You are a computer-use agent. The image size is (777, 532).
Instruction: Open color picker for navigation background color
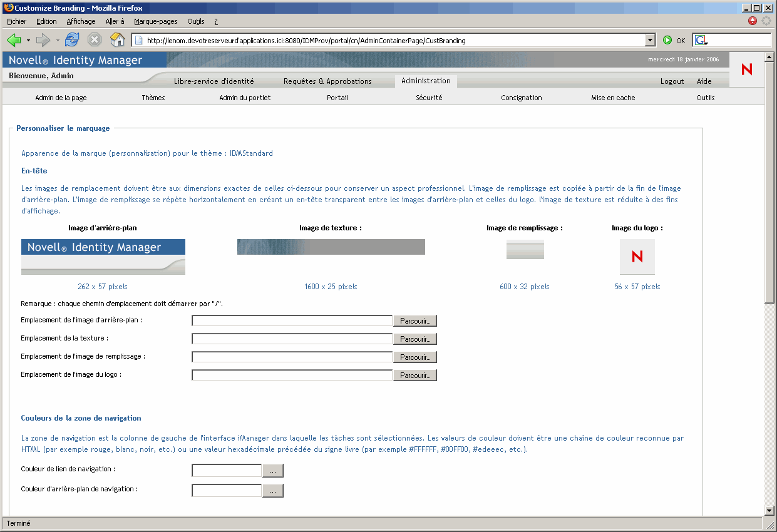coord(273,491)
